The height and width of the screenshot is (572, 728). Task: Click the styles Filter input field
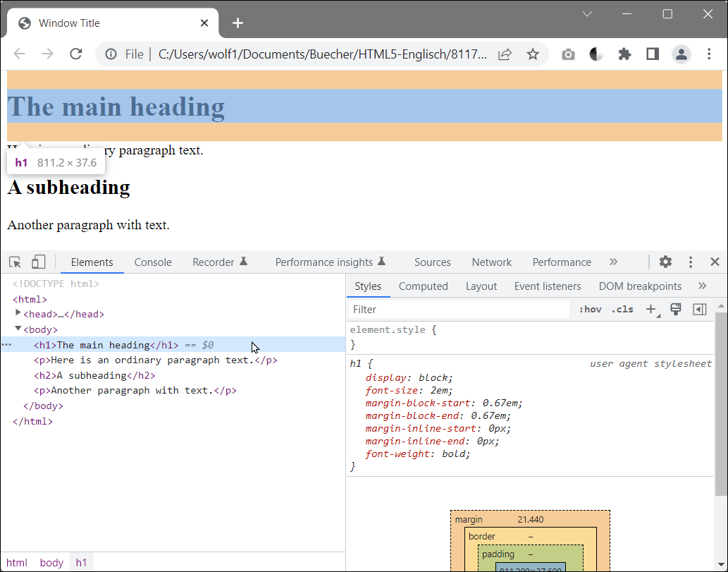click(458, 310)
